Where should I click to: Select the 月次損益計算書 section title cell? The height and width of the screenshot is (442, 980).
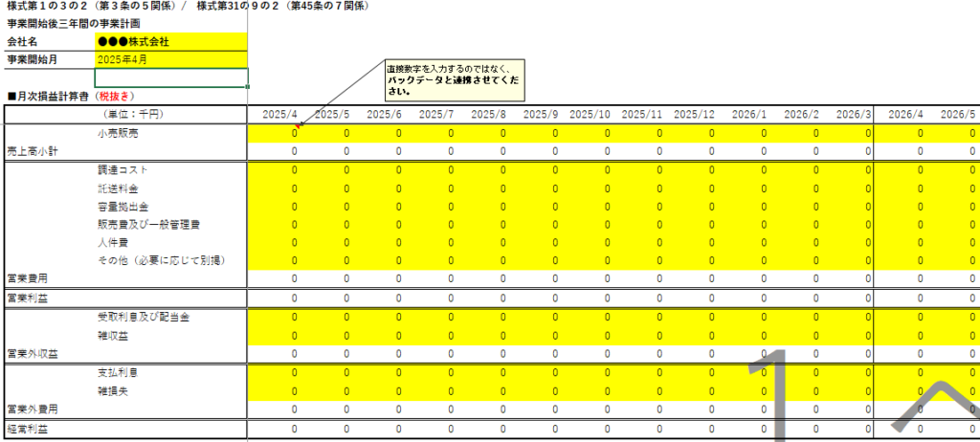tap(69, 96)
